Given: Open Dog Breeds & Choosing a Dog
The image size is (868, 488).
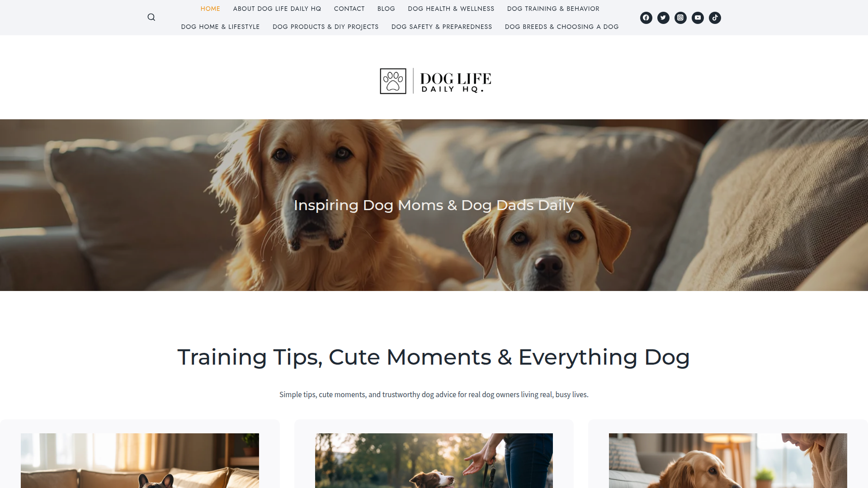Looking at the screenshot, I should (x=561, y=27).
